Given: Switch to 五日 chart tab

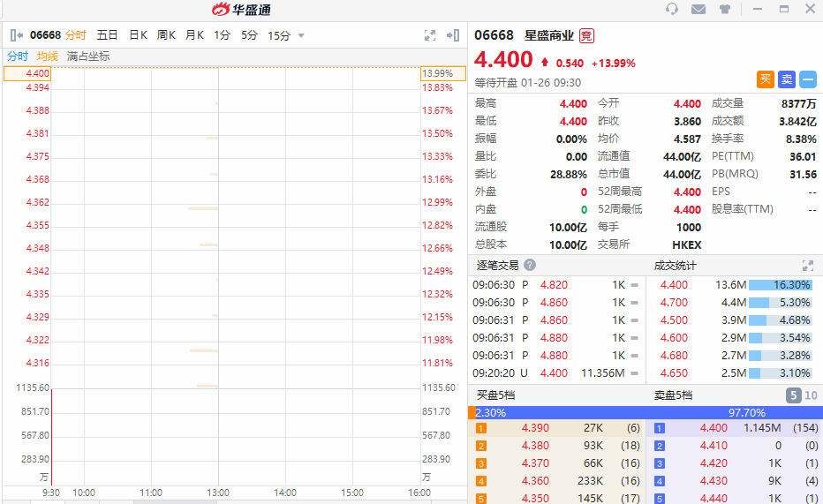Looking at the screenshot, I should click(107, 35).
